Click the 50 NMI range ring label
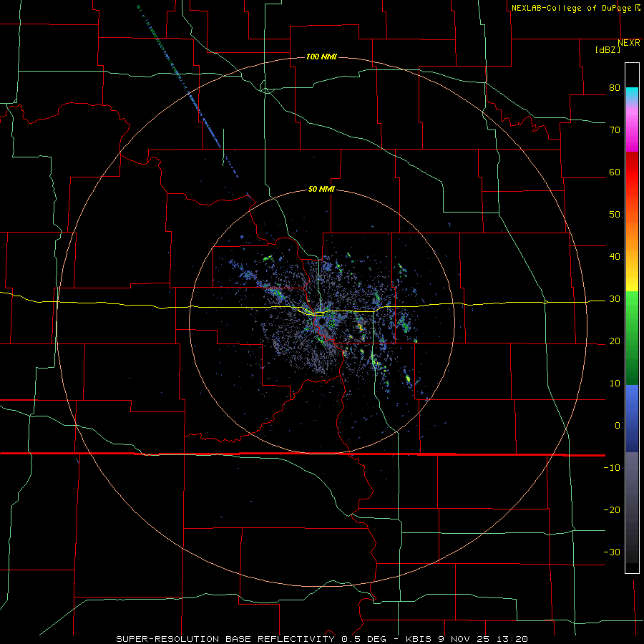The width and height of the screenshot is (644, 644). pyautogui.click(x=321, y=190)
